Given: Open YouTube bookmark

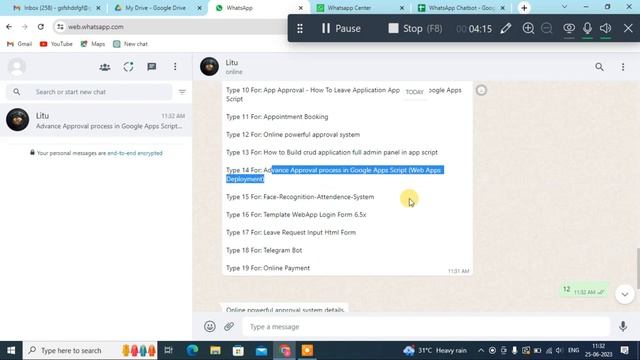Looking at the screenshot, I should pyautogui.click(x=56, y=44).
